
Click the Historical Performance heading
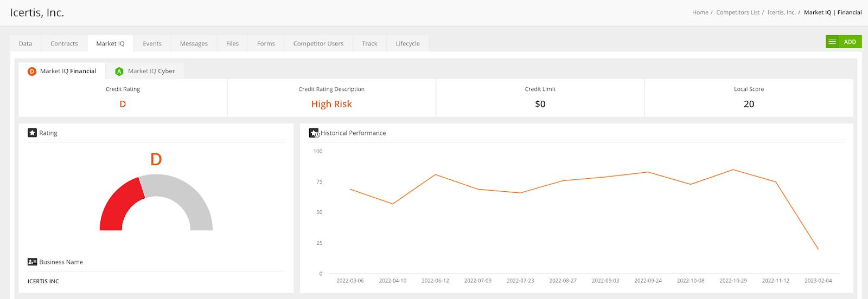[353, 133]
